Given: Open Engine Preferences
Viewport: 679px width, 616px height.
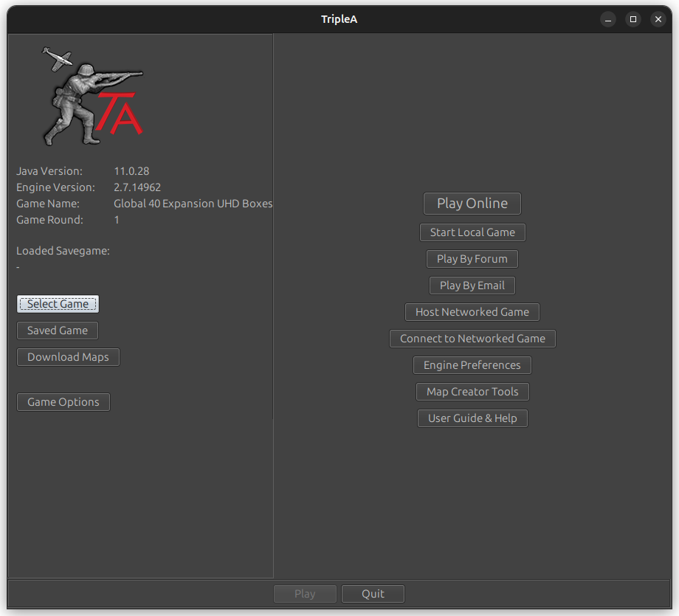Looking at the screenshot, I should (472, 364).
